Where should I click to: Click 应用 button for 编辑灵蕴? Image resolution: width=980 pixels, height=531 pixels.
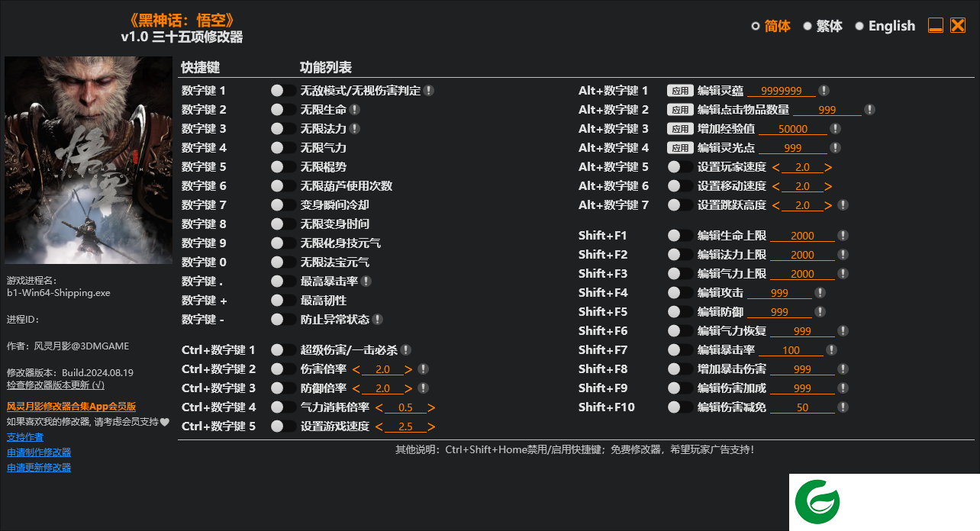[x=680, y=91]
